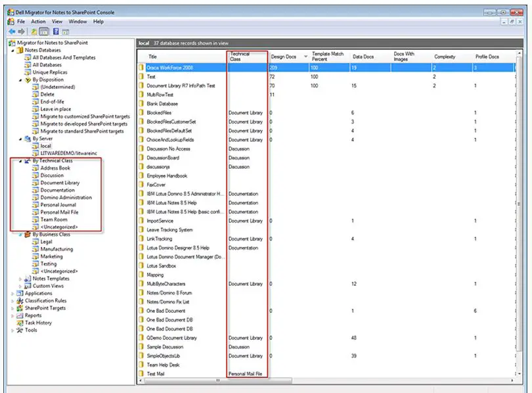
Task: Click the By Server node icon
Action: coord(28,139)
